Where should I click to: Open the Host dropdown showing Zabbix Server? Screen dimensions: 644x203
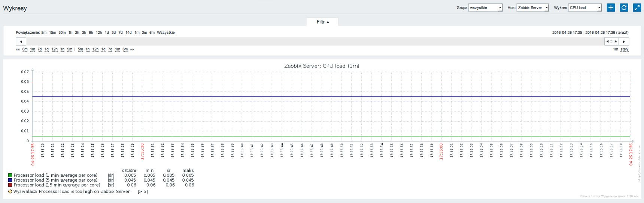tap(533, 8)
